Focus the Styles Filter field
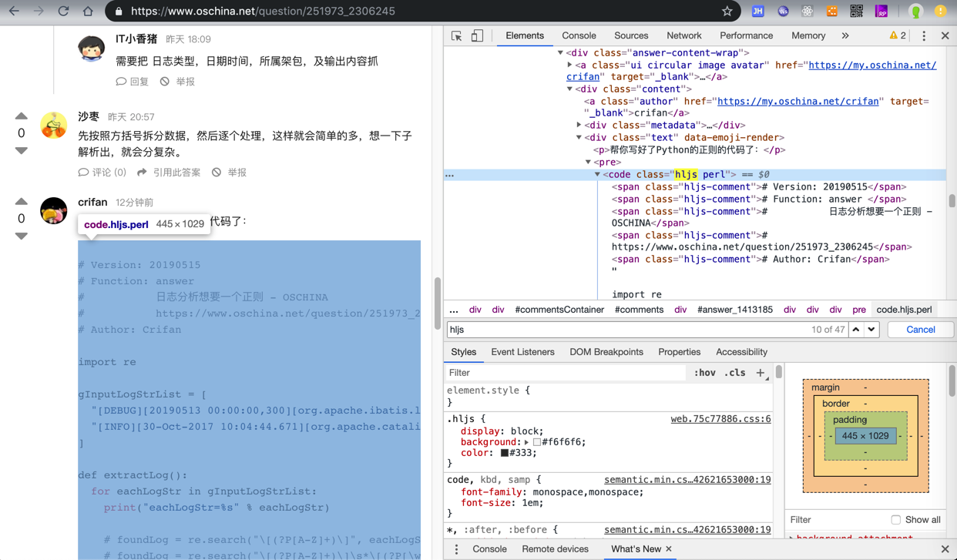The height and width of the screenshot is (560, 957). point(565,373)
